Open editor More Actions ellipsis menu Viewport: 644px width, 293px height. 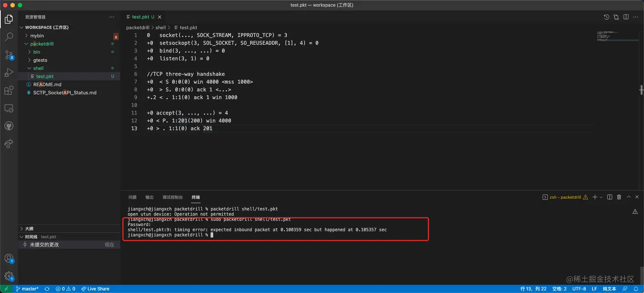(x=635, y=17)
